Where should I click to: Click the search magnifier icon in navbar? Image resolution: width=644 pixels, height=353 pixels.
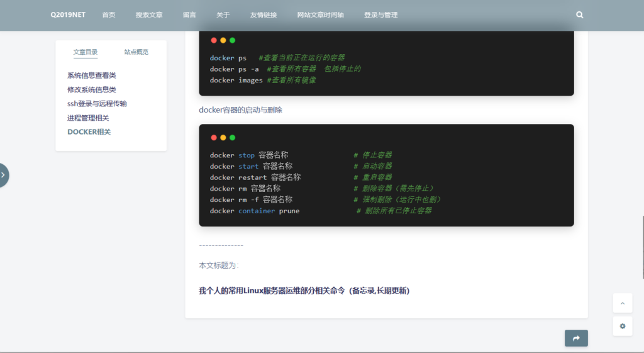click(579, 14)
